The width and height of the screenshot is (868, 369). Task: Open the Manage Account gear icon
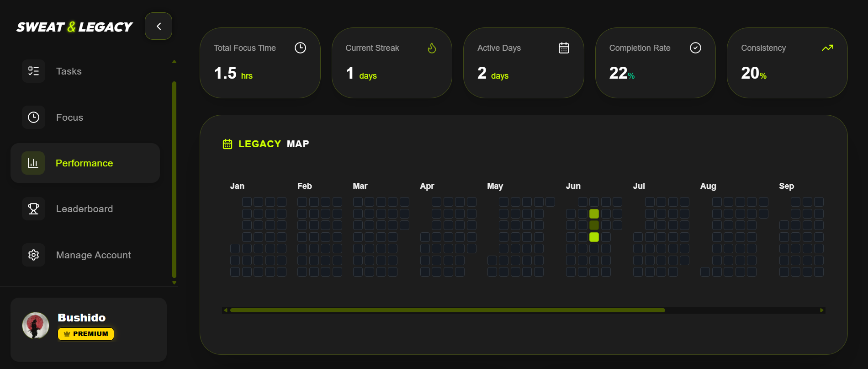(33, 255)
